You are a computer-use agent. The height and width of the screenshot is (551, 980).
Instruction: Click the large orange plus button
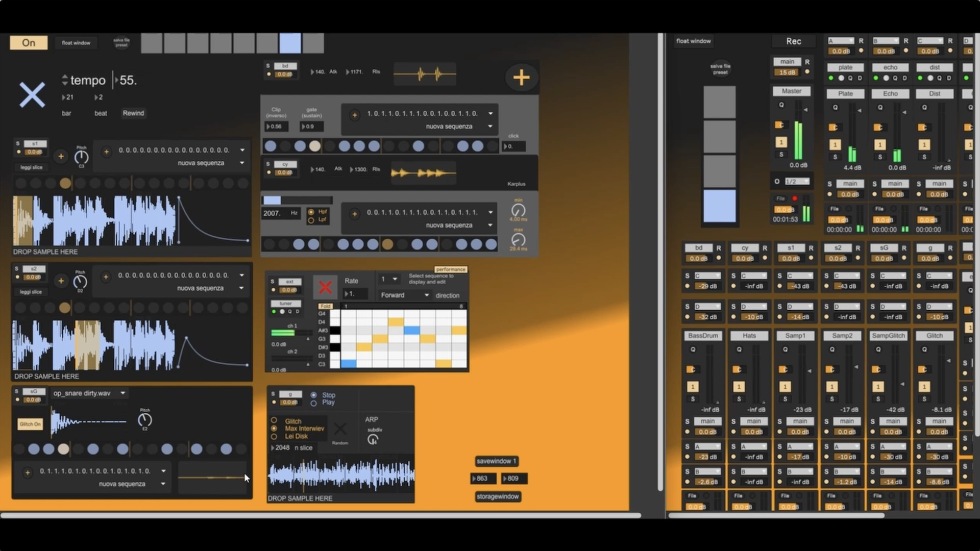[521, 78]
